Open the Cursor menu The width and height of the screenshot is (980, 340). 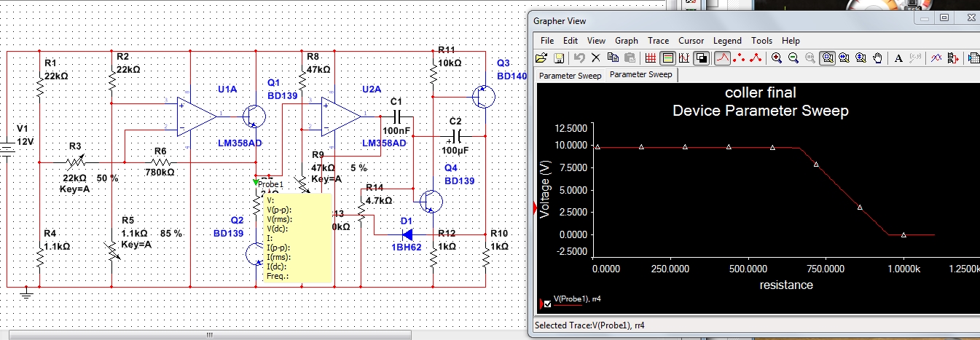pos(691,41)
